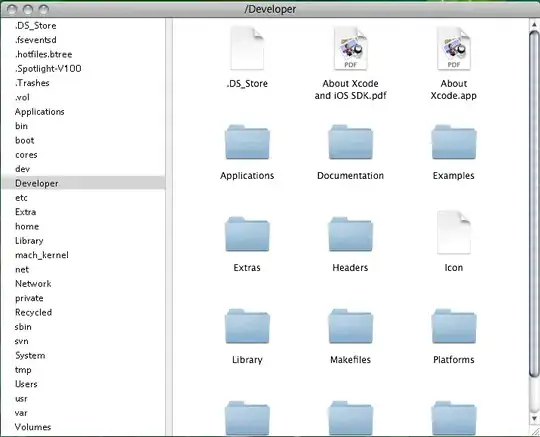Select bin in the left list
This screenshot has width=540, height=437.
click(21, 126)
